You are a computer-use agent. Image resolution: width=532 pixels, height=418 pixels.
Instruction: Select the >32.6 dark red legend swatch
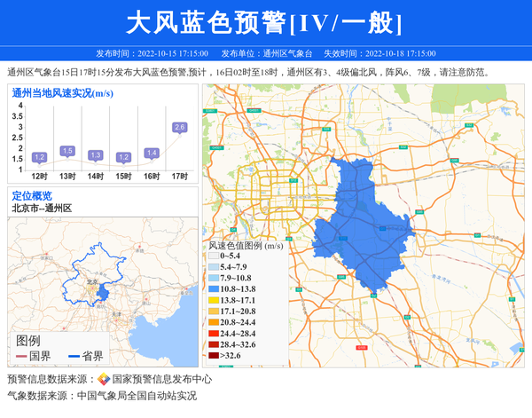212,356
